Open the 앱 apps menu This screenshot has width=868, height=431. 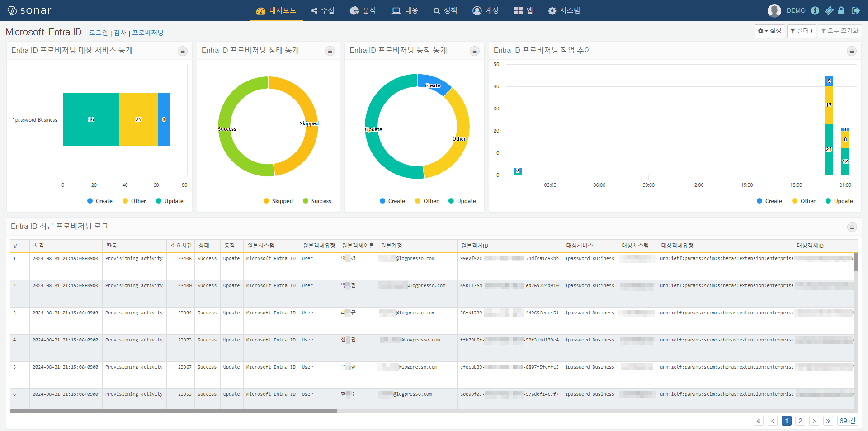(x=524, y=10)
